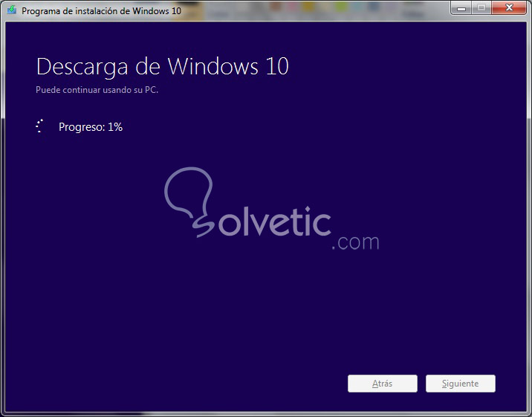Click 'Puede continuar usando su PC.' text

pyautogui.click(x=97, y=90)
